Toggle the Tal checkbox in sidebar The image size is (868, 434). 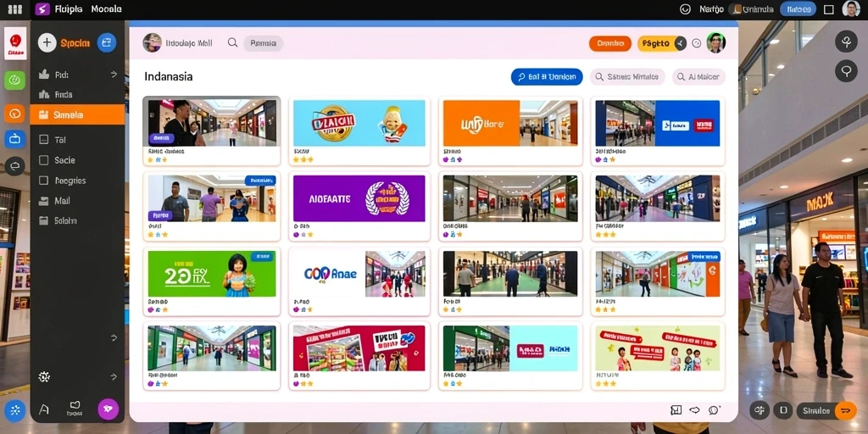pyautogui.click(x=44, y=140)
